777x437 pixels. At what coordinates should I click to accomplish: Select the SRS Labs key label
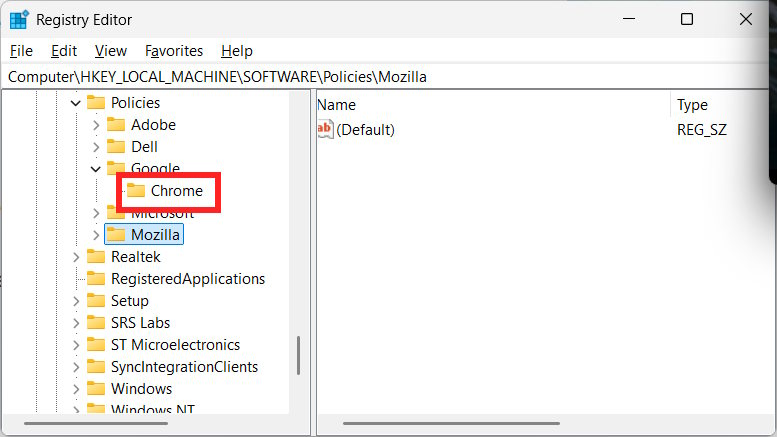click(140, 323)
